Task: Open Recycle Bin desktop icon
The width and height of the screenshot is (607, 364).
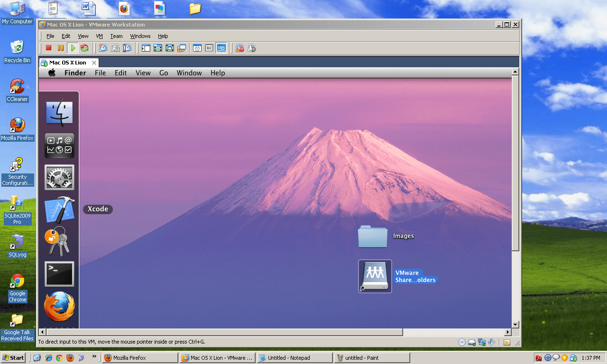Action: [x=17, y=52]
